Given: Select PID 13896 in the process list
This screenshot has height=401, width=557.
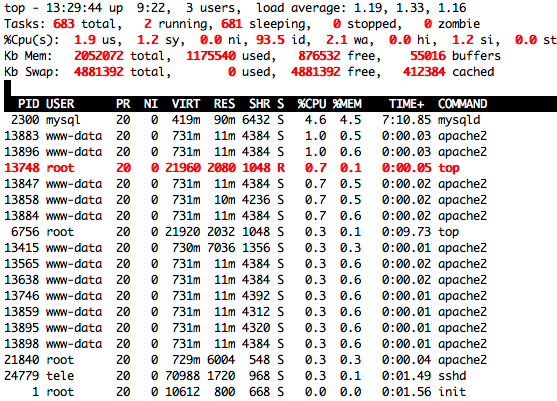Looking at the screenshot, I should (x=22, y=152).
